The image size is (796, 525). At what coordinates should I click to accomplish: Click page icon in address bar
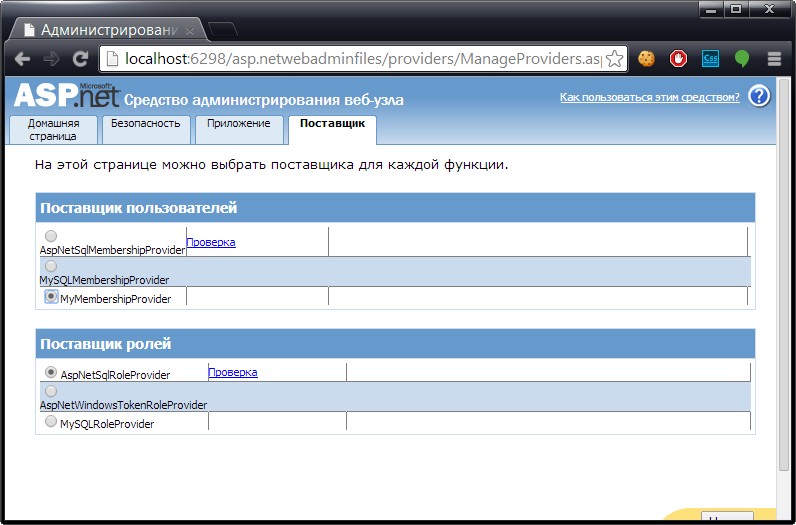point(113,59)
